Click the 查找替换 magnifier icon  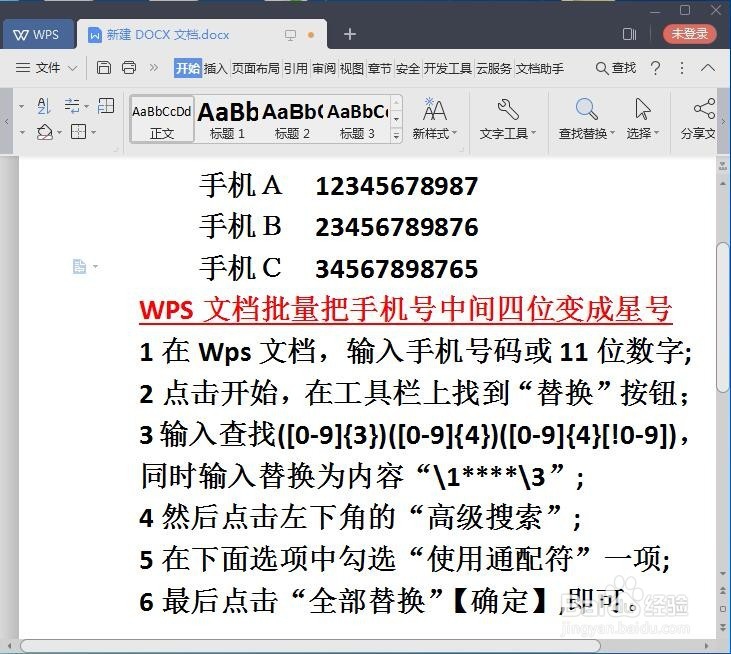click(x=586, y=110)
